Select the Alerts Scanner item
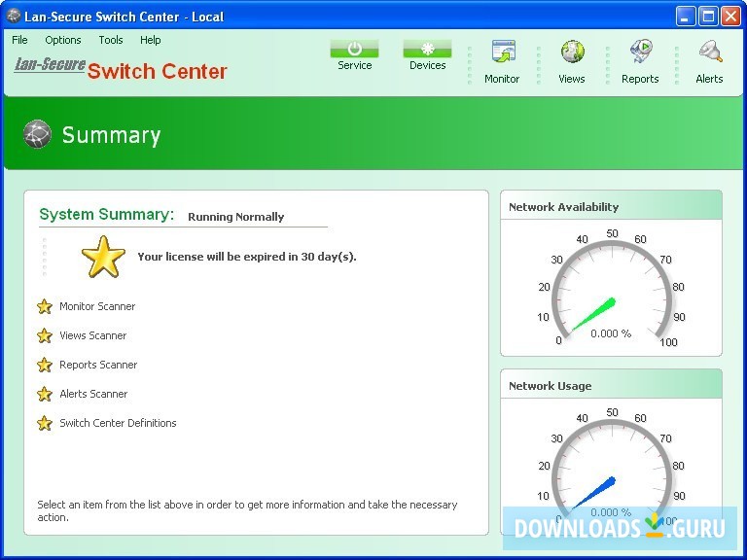 [x=93, y=394]
